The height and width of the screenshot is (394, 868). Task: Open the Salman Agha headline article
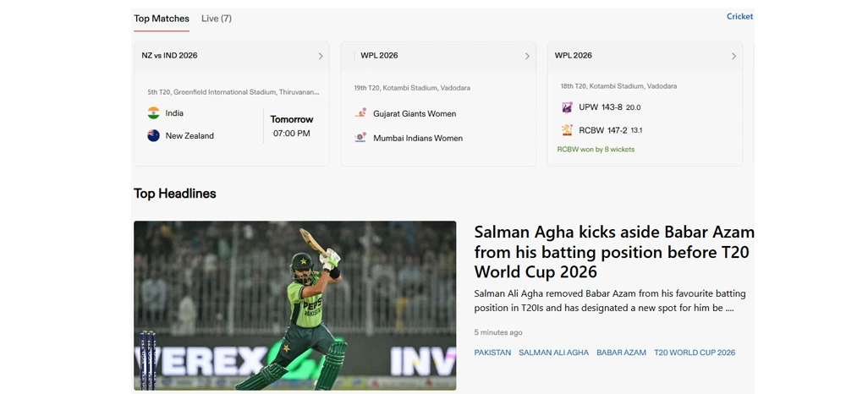(x=614, y=252)
